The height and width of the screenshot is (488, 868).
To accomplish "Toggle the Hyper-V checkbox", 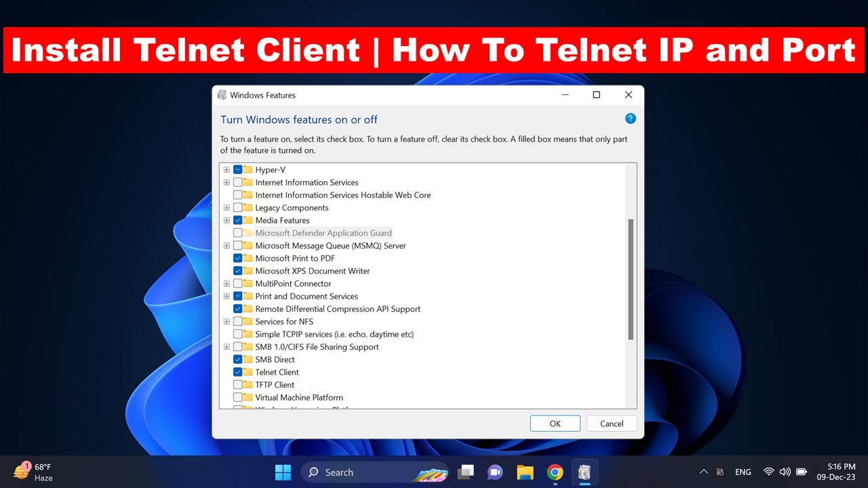I will point(238,169).
